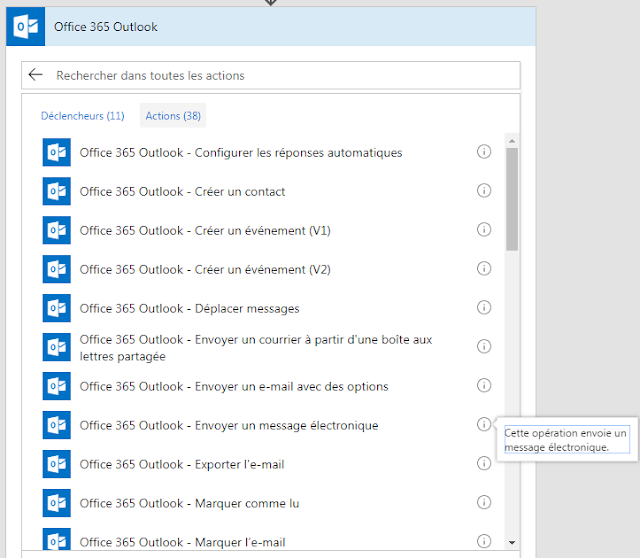Select Créer un événement (V1) action
The height and width of the screenshot is (558, 640).
pos(205,231)
